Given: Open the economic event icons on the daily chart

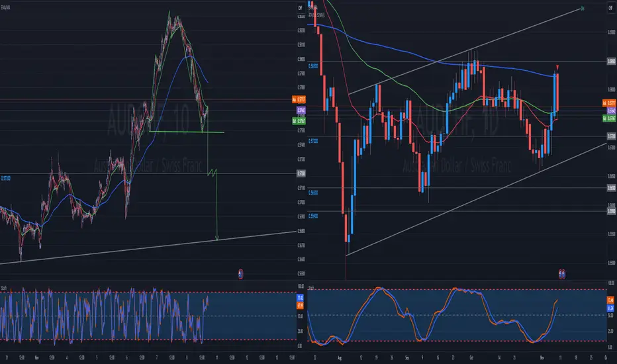Looking at the screenshot, I should (562, 274).
